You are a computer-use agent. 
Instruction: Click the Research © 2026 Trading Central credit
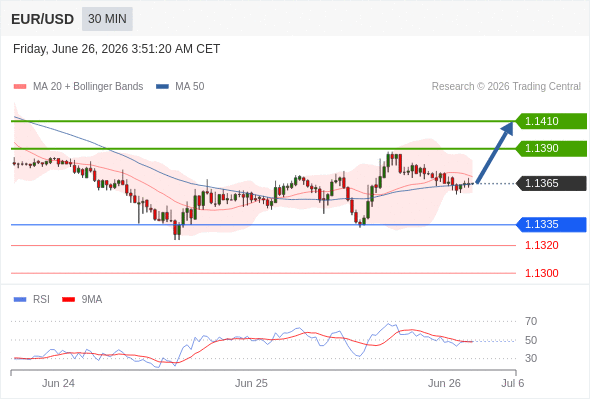click(506, 87)
